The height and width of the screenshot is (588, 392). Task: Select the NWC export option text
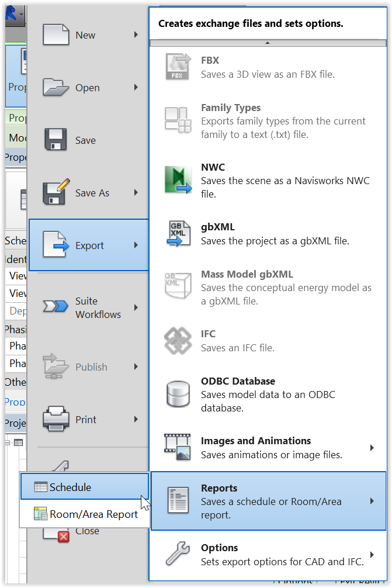point(285,181)
